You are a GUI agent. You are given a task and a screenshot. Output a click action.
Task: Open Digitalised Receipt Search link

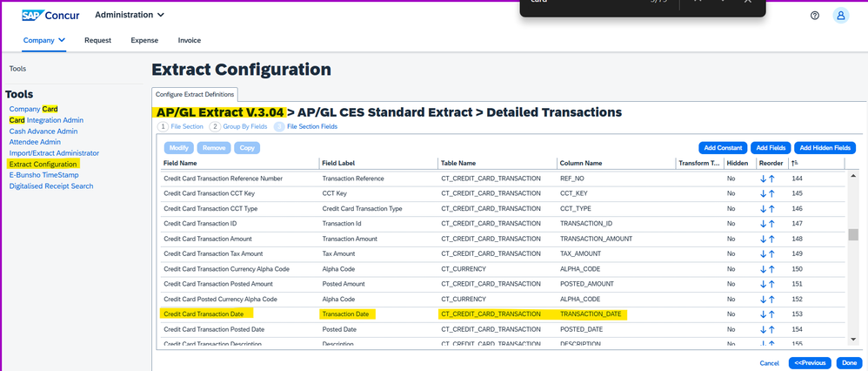(x=51, y=185)
